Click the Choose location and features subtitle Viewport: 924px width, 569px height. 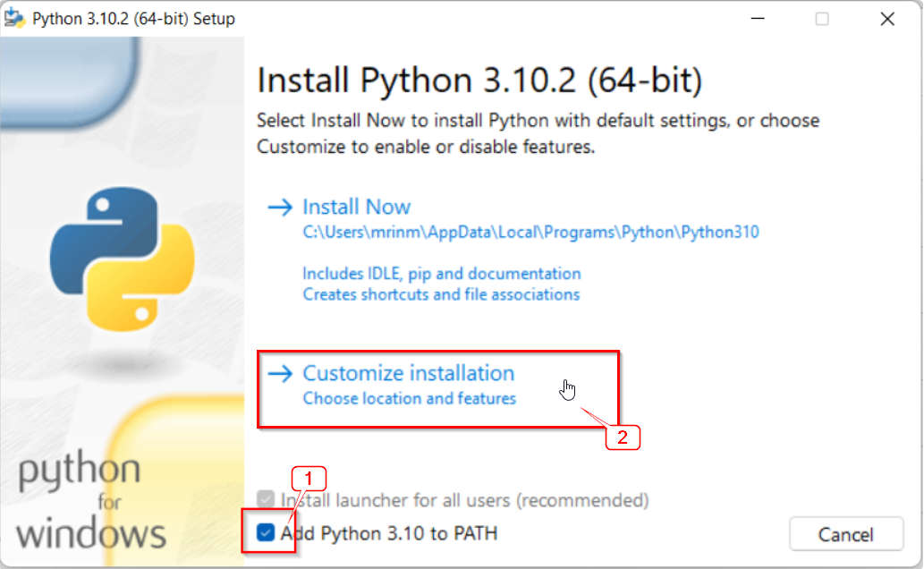[409, 399]
